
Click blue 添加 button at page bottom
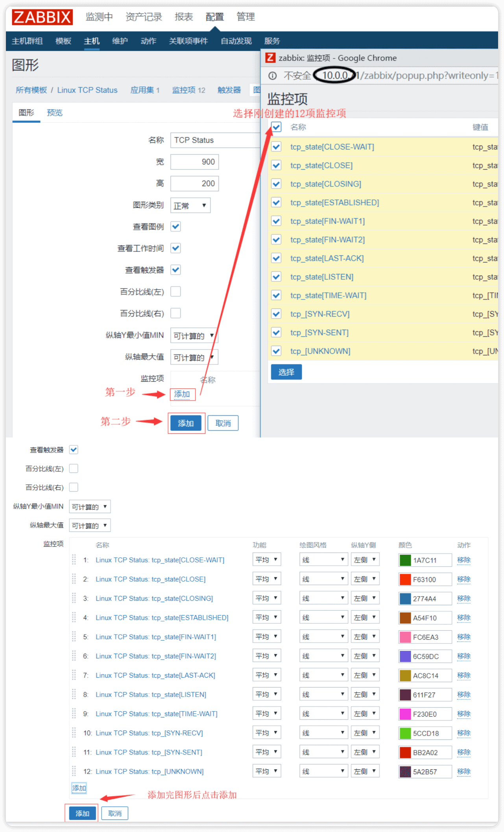coord(83,813)
